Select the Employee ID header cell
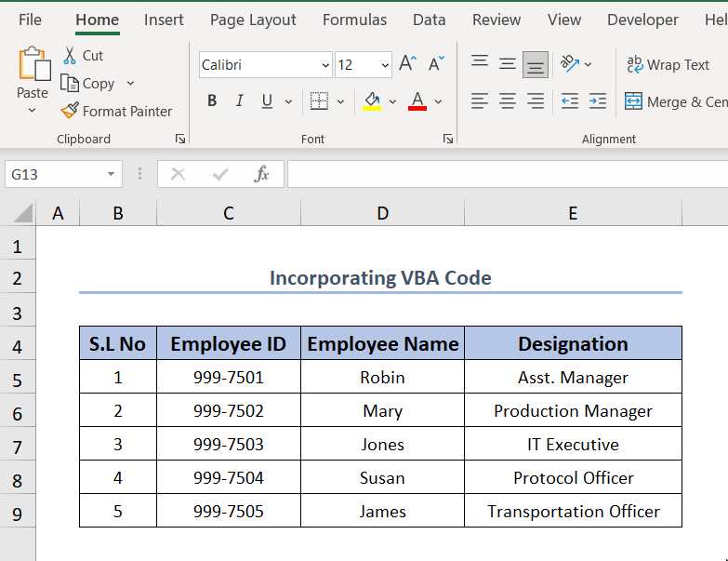The height and width of the screenshot is (561, 728). pyautogui.click(x=229, y=343)
